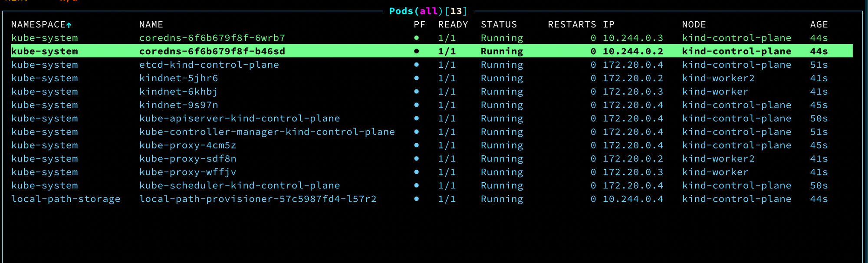This screenshot has height=263, width=868.
Task: Click the PF dot on etcd-kind-control-plane row
Action: pyautogui.click(x=416, y=65)
